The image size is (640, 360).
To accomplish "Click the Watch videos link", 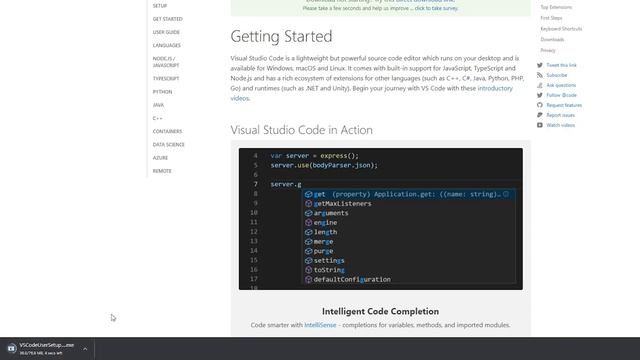I will coord(560,125).
